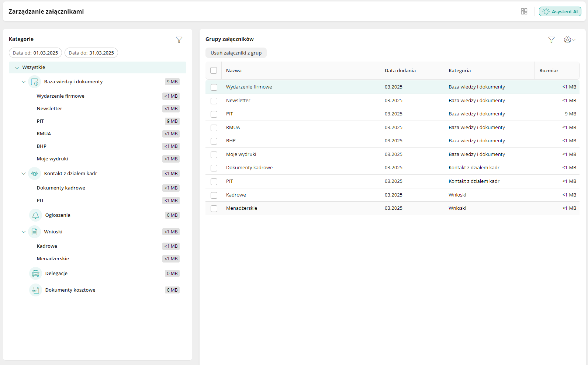The width and height of the screenshot is (588, 365).
Task: Select PIT under Kontakt z działem kadr tree
Action: [40, 201]
